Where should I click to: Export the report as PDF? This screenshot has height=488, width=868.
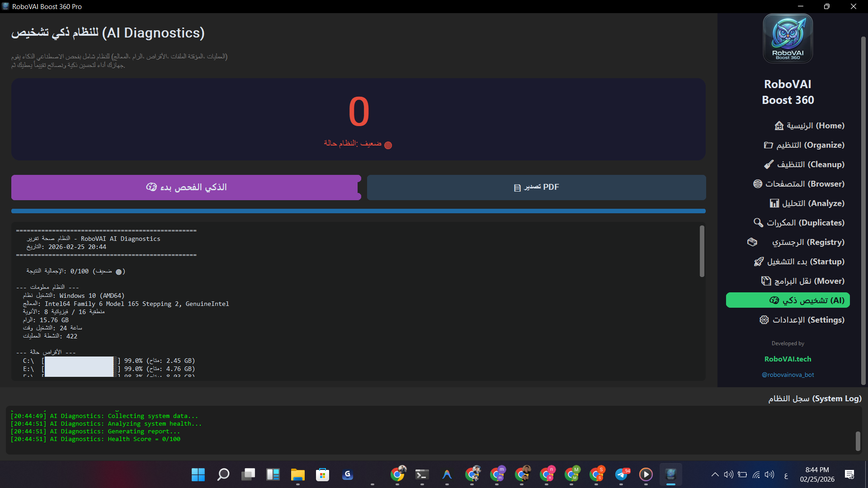pos(536,188)
